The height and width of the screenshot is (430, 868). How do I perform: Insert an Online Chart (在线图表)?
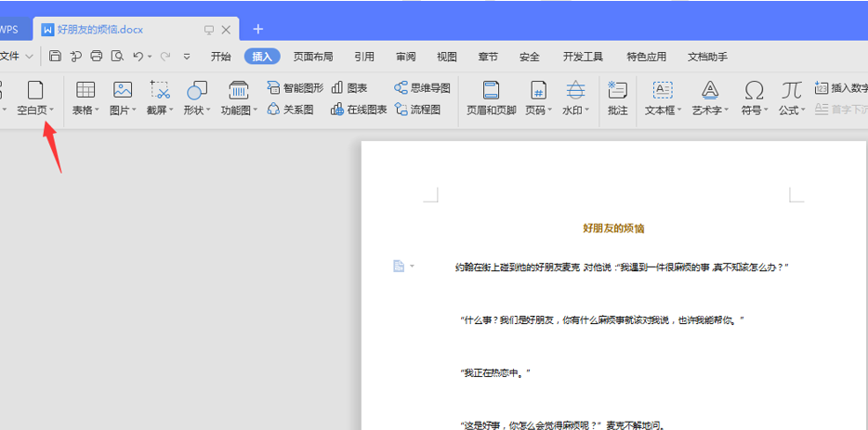click(359, 110)
